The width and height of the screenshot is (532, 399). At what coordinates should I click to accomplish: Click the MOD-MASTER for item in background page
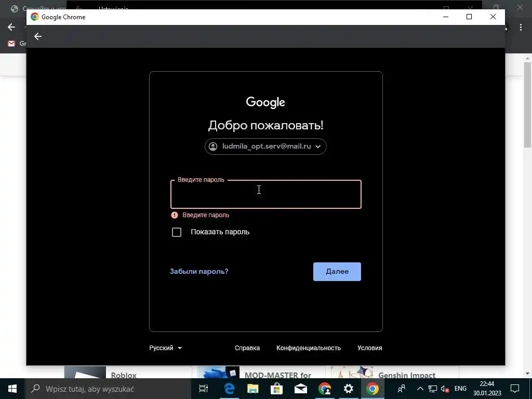coord(277,375)
